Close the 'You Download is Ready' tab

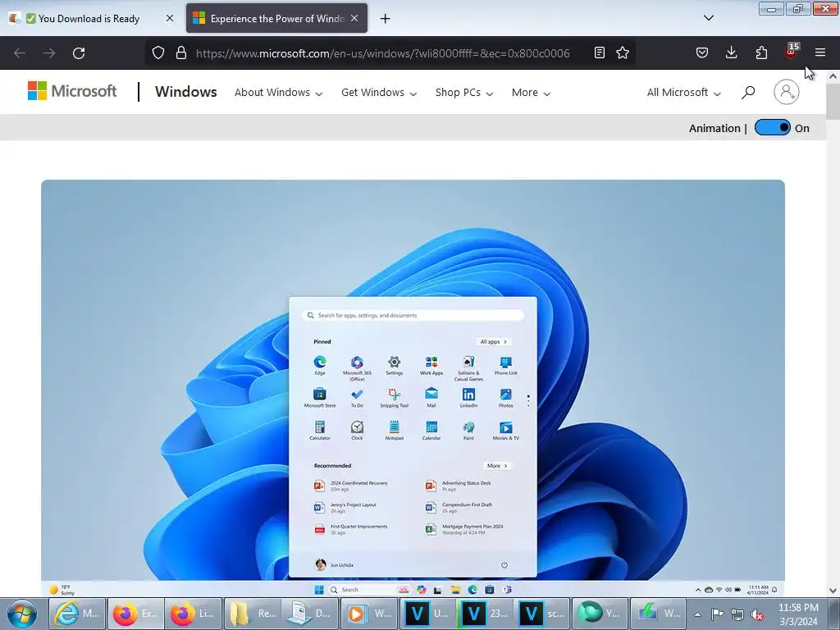point(169,18)
